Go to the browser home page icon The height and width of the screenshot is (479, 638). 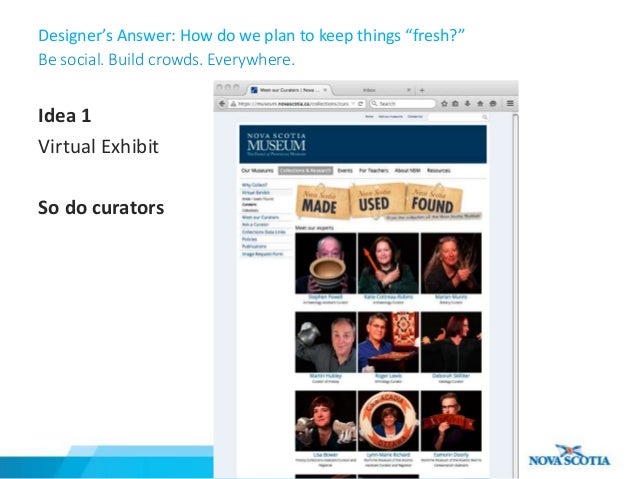pos(480,104)
